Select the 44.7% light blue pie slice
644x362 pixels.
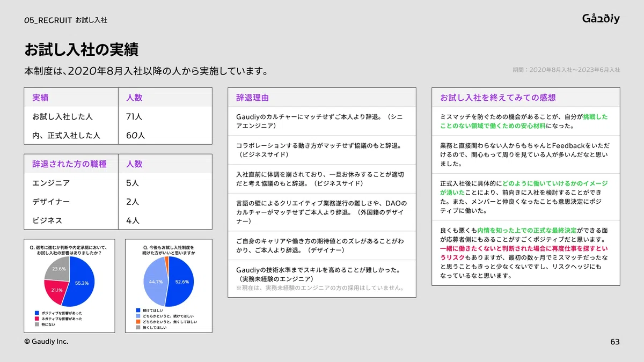coord(155,282)
